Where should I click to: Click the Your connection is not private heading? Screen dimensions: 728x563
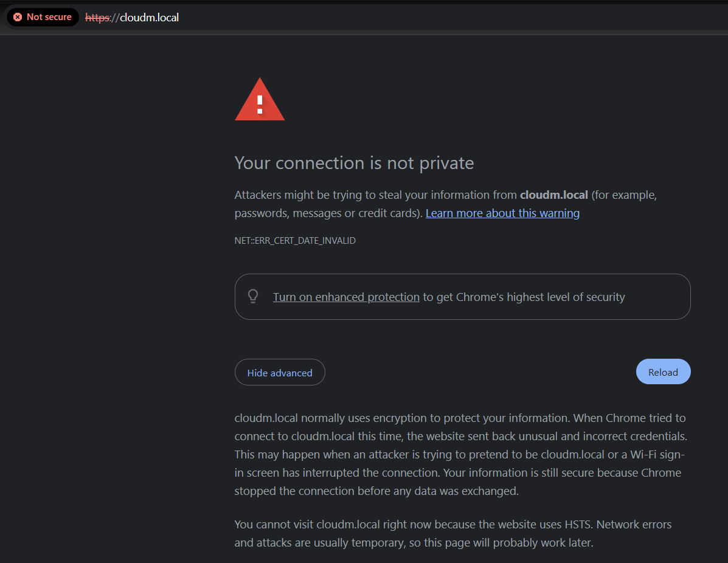[354, 163]
